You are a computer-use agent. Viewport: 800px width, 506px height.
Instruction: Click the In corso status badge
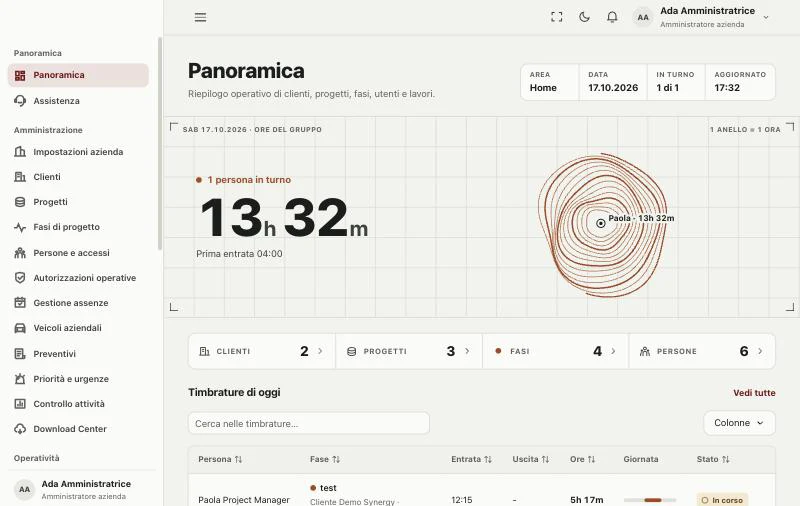[722, 500]
